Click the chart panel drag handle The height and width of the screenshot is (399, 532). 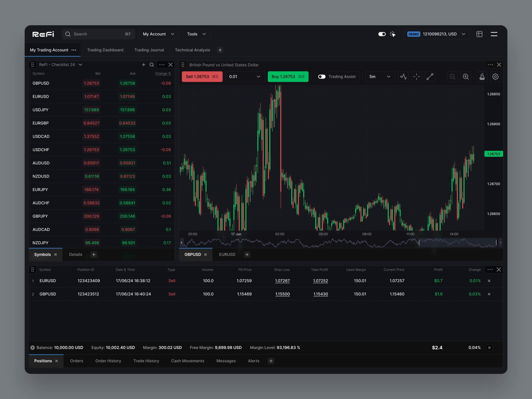point(183,65)
